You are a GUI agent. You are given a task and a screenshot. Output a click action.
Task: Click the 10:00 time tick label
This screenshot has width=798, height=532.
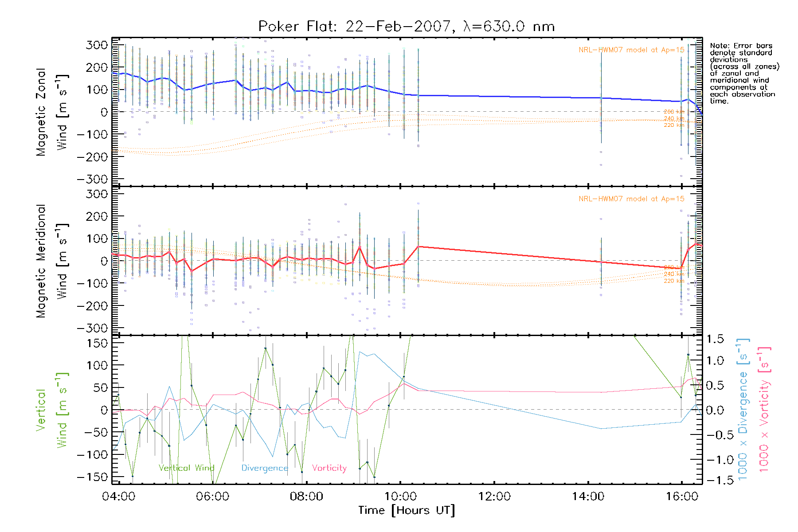pos(400,497)
